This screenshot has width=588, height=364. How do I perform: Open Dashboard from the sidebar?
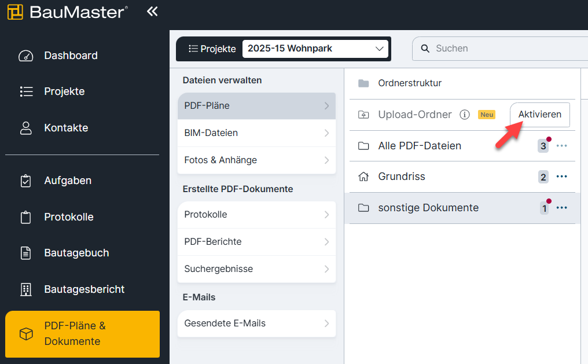(71, 56)
